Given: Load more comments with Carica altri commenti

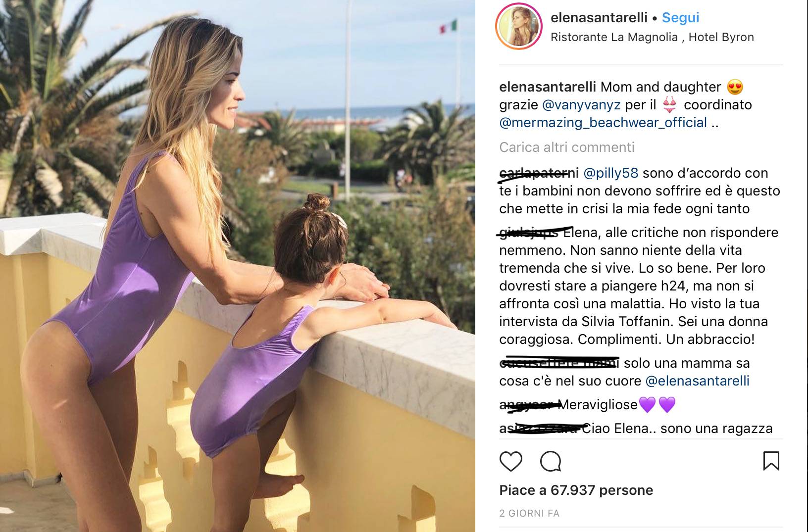Looking at the screenshot, I should coord(567,147).
